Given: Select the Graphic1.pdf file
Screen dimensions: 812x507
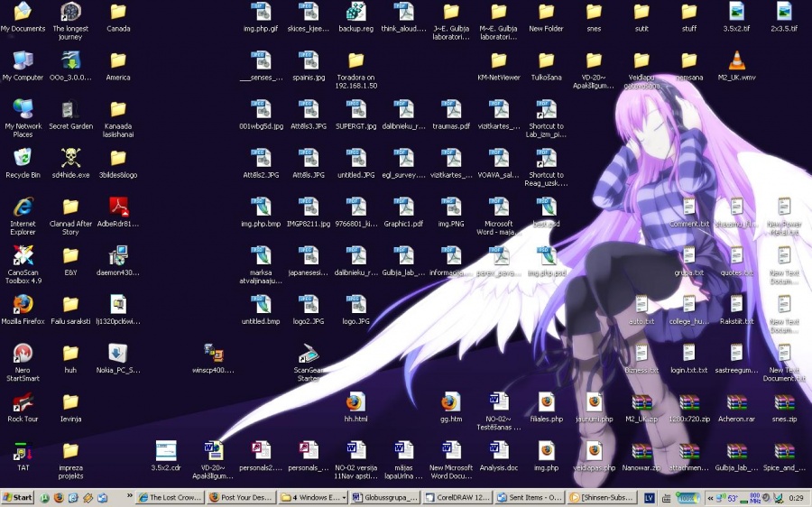Looking at the screenshot, I should click(x=403, y=212).
